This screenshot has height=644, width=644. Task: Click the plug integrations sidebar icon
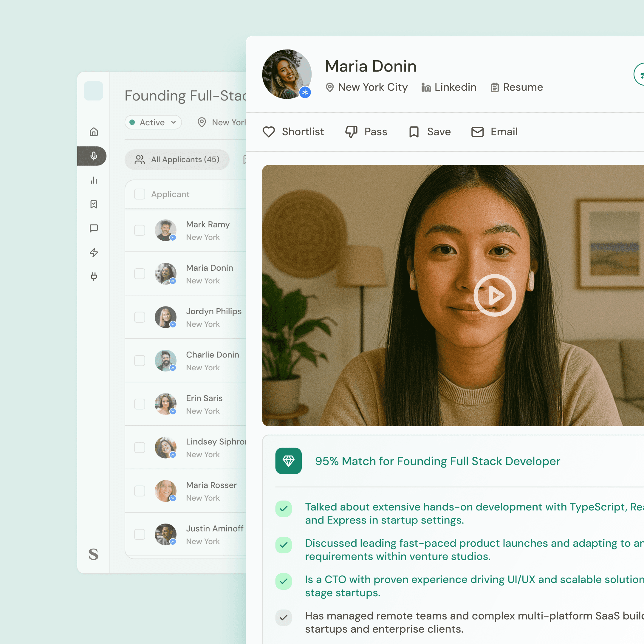pyautogui.click(x=94, y=276)
